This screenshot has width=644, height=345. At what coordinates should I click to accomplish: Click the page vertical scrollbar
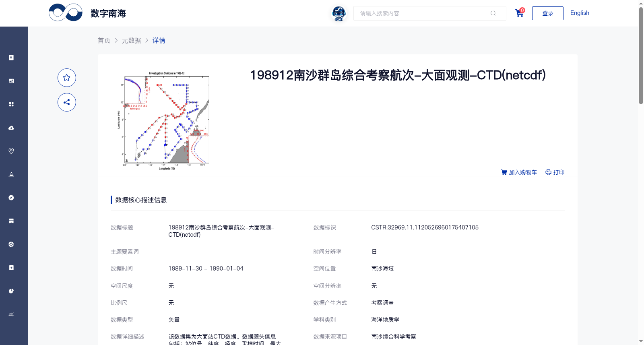pyautogui.click(x=641, y=56)
